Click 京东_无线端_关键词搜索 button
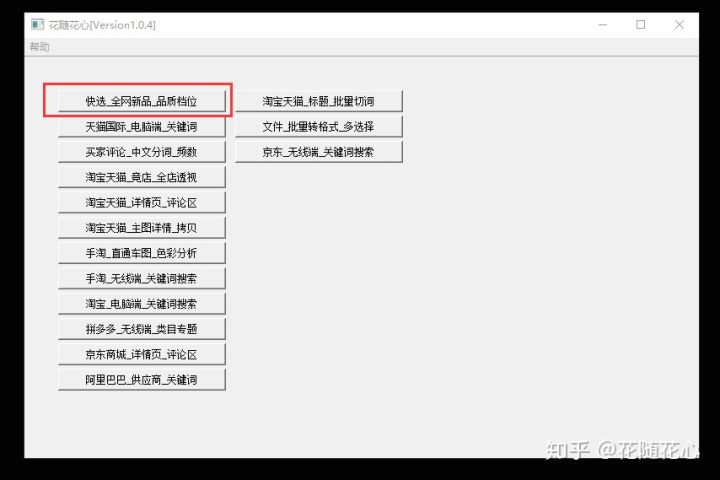The image size is (720, 480). click(319, 152)
